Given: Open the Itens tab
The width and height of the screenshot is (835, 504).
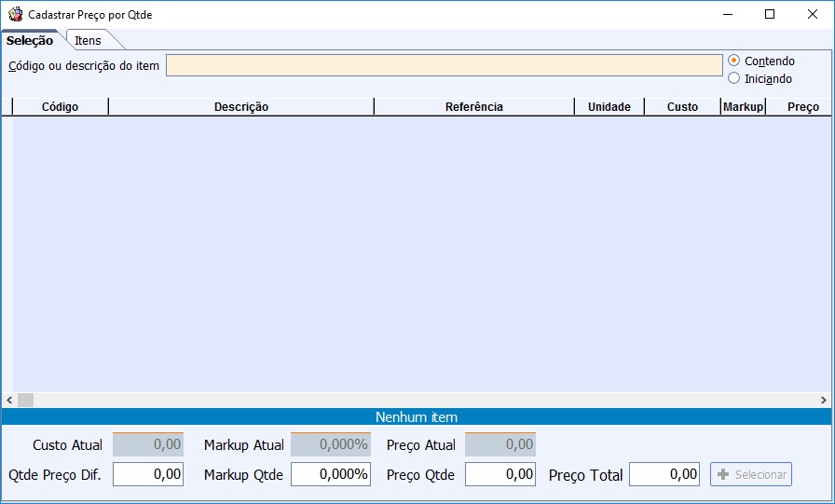Looking at the screenshot, I should click(x=89, y=40).
